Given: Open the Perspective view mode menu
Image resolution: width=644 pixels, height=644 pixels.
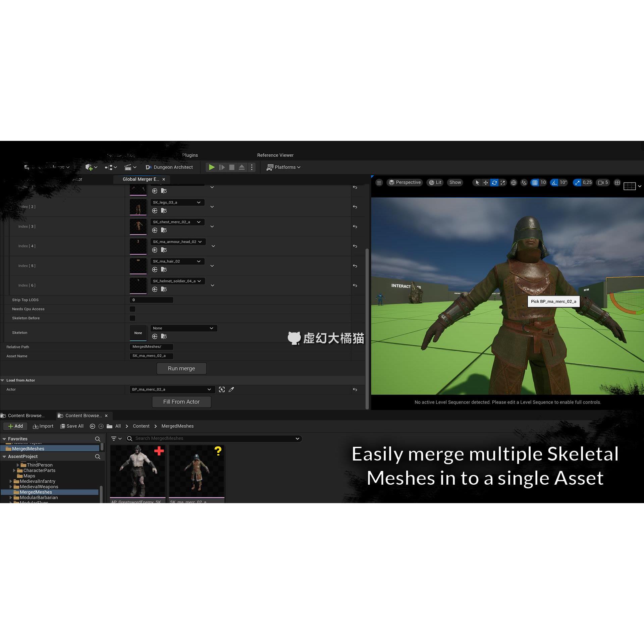Looking at the screenshot, I should pos(405,182).
